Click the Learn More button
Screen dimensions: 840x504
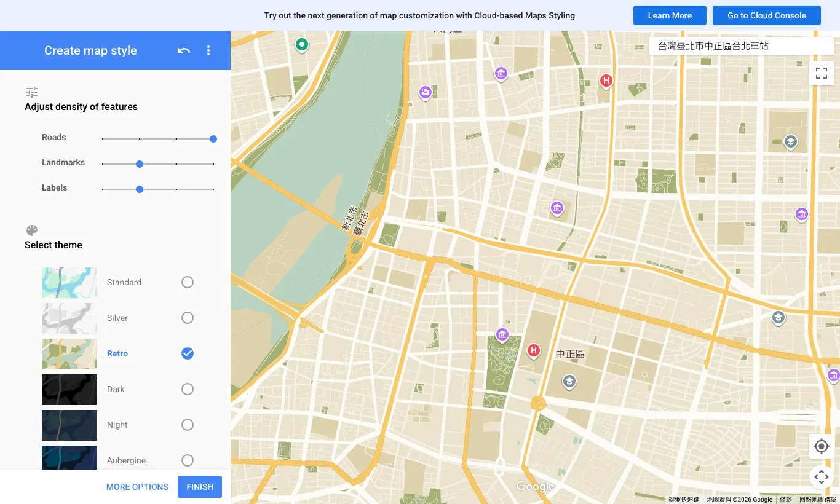[x=670, y=15]
